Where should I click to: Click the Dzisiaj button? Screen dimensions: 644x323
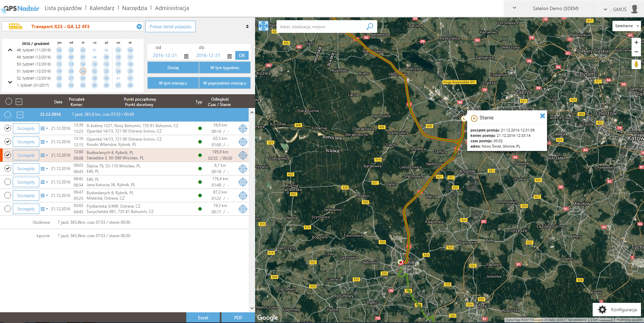[x=173, y=68]
